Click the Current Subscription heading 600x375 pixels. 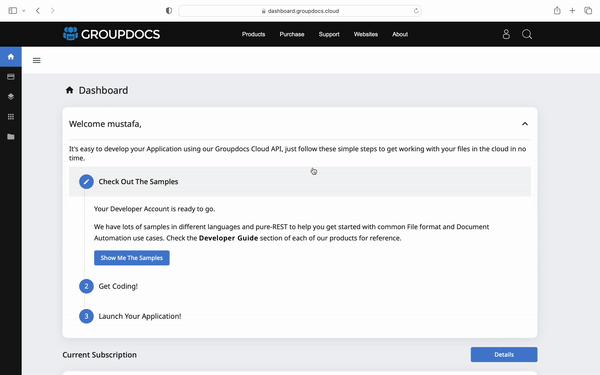click(x=99, y=355)
